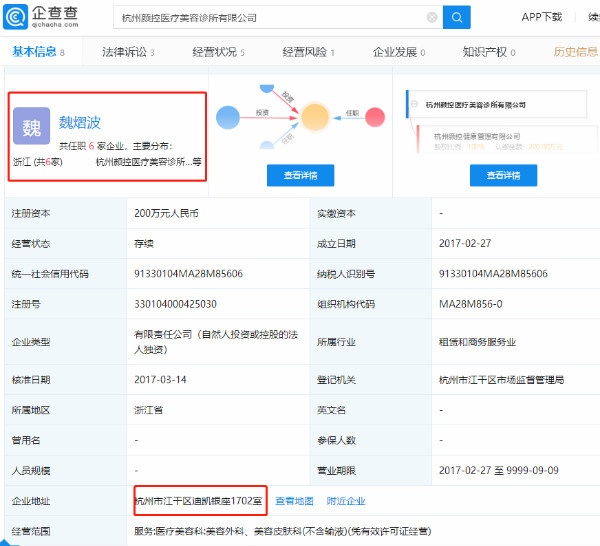Viewport: 600px width, 546px height.
Task: Switch to the 法律诉讼 tab
Action: (x=128, y=52)
